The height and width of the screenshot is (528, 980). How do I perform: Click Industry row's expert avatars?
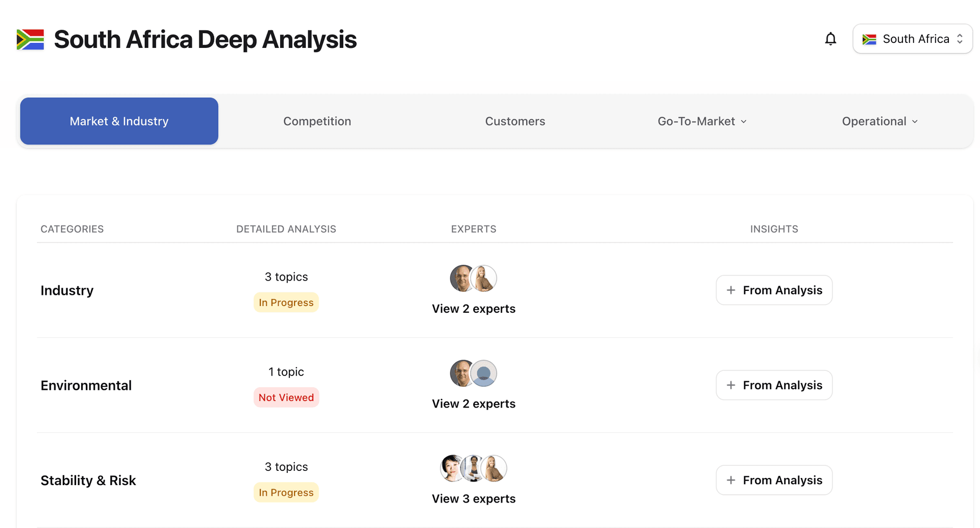(x=473, y=278)
